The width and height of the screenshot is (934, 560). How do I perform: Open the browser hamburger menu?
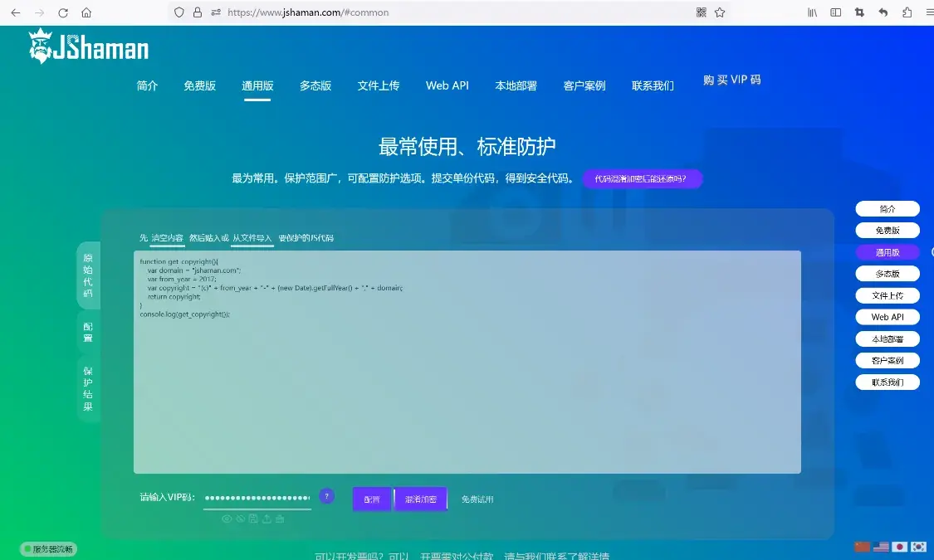[927, 12]
